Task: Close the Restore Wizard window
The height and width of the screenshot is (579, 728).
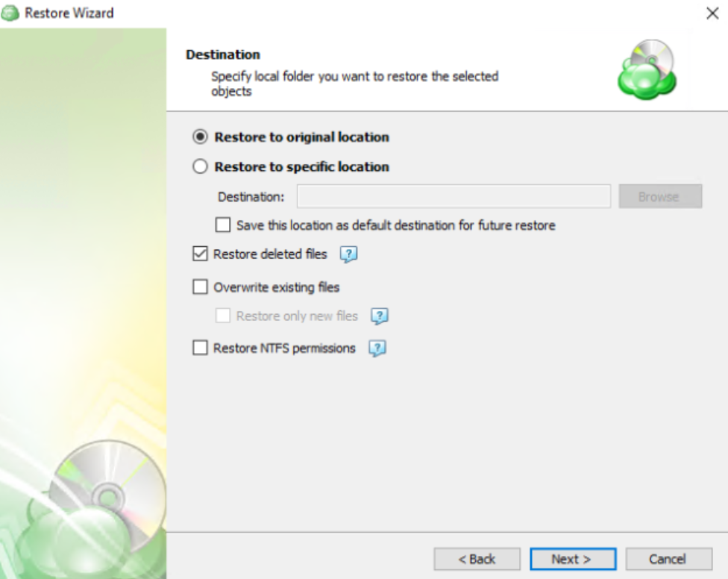Action: 712,13
